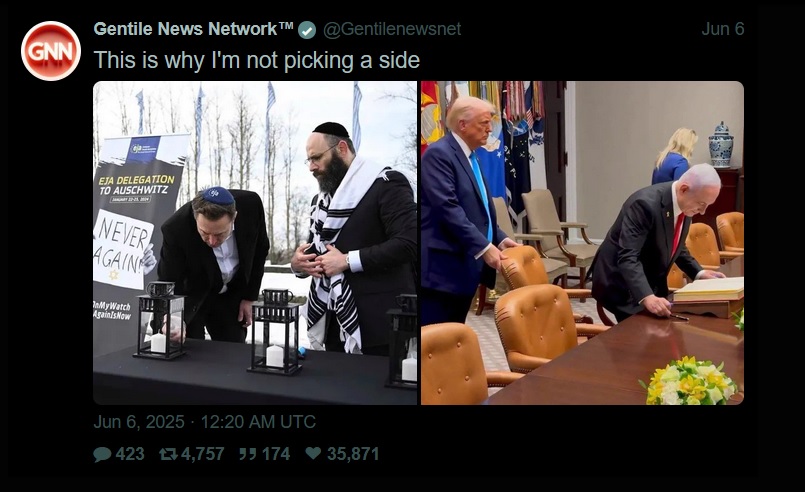Click the 423 replies count
This screenshot has width=805, height=492.
point(130,454)
